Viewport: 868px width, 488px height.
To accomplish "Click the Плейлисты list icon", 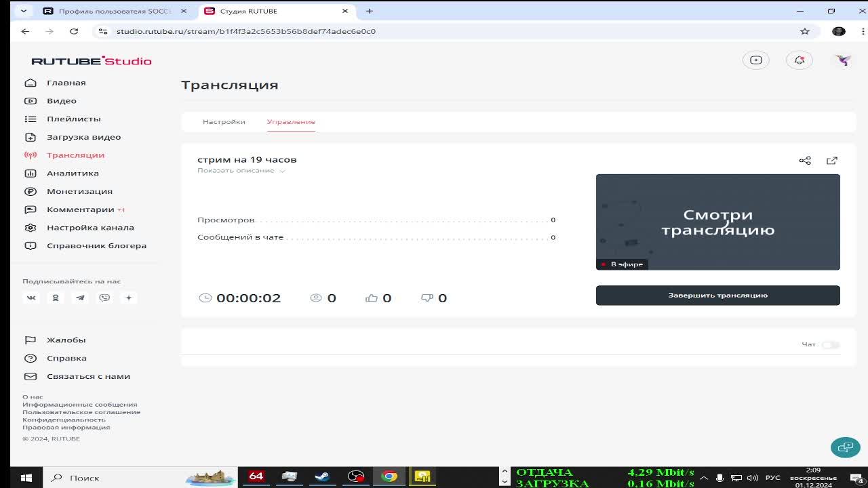I will click(31, 119).
